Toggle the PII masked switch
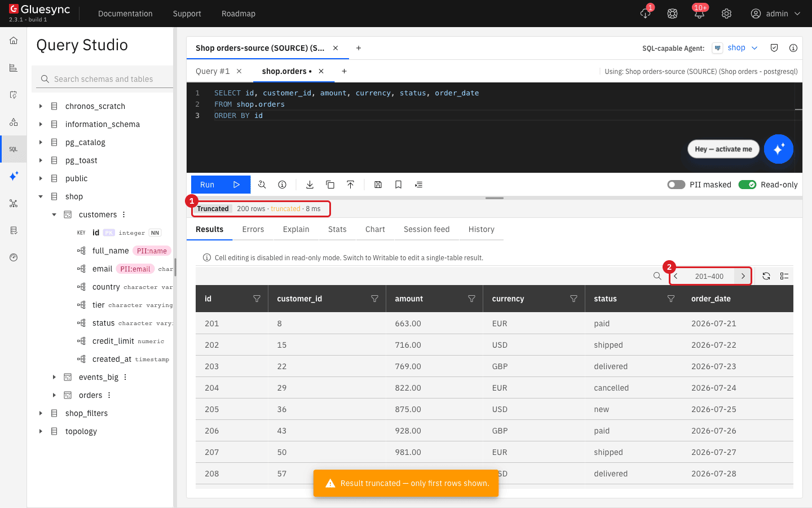Image resolution: width=812 pixels, height=508 pixels. (676, 185)
